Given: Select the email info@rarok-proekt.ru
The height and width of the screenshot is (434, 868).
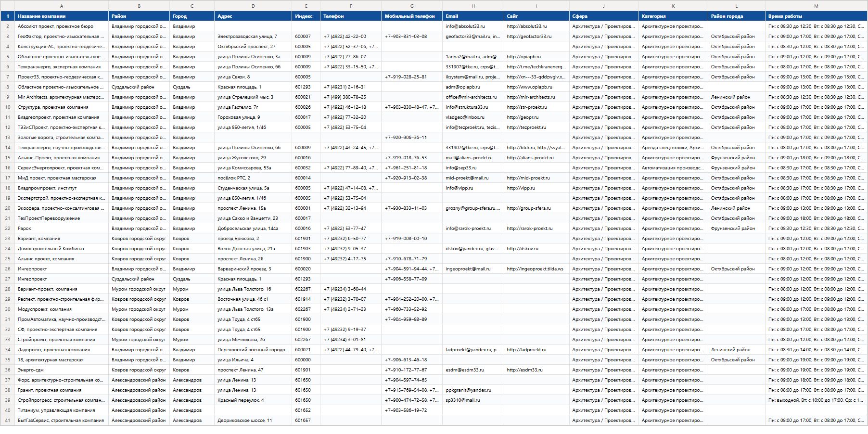Looking at the screenshot, I should (x=473, y=229).
